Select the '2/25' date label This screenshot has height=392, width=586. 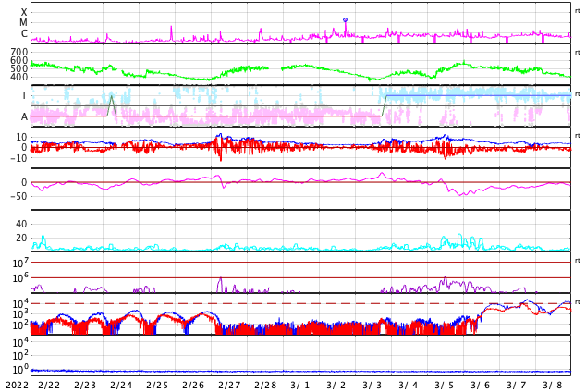point(157,386)
